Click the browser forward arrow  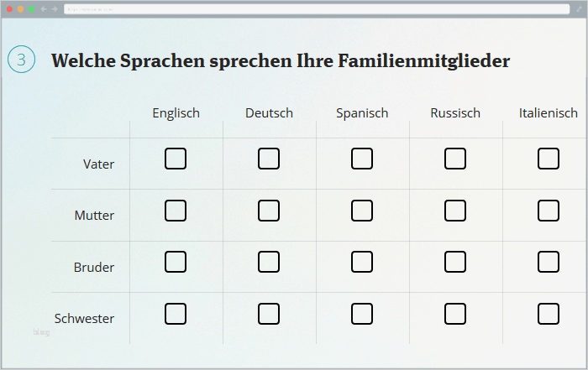(55, 8)
